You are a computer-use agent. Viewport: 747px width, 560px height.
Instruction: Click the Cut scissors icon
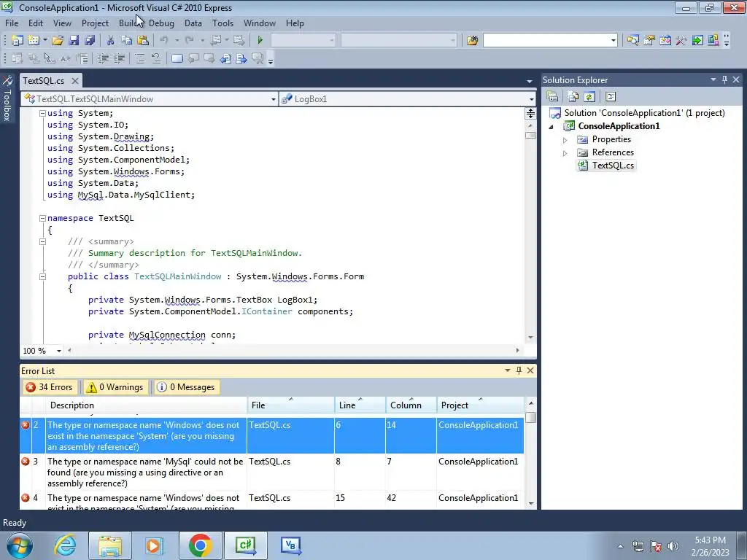[x=111, y=41]
